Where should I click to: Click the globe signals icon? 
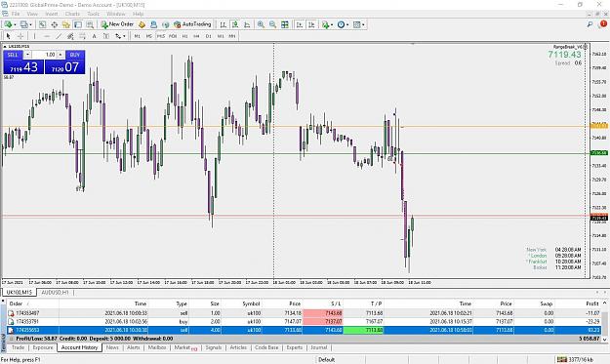pyautogui.click(x=166, y=24)
